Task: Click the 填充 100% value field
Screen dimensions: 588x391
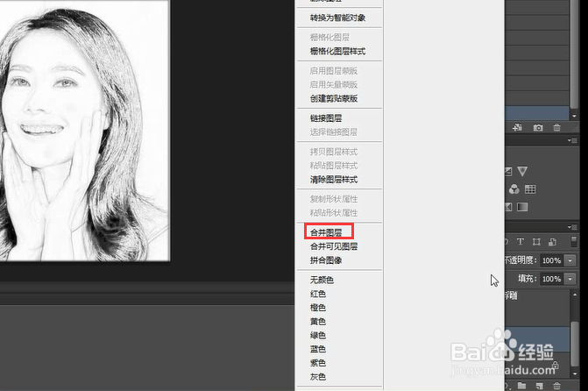Action: click(551, 279)
